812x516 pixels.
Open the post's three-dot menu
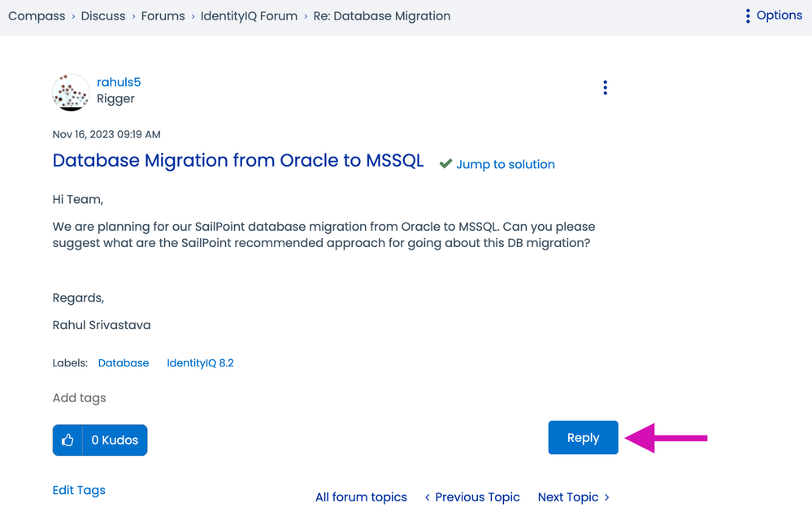pos(605,88)
